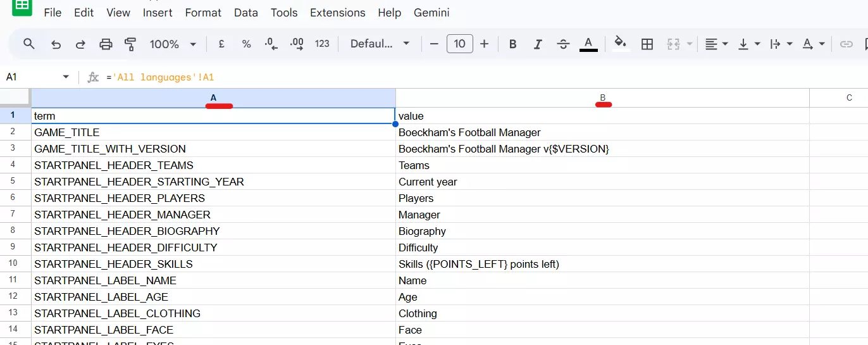Screen dimensions: 868x345
Task: Open more number formats 123
Action: tap(322, 44)
